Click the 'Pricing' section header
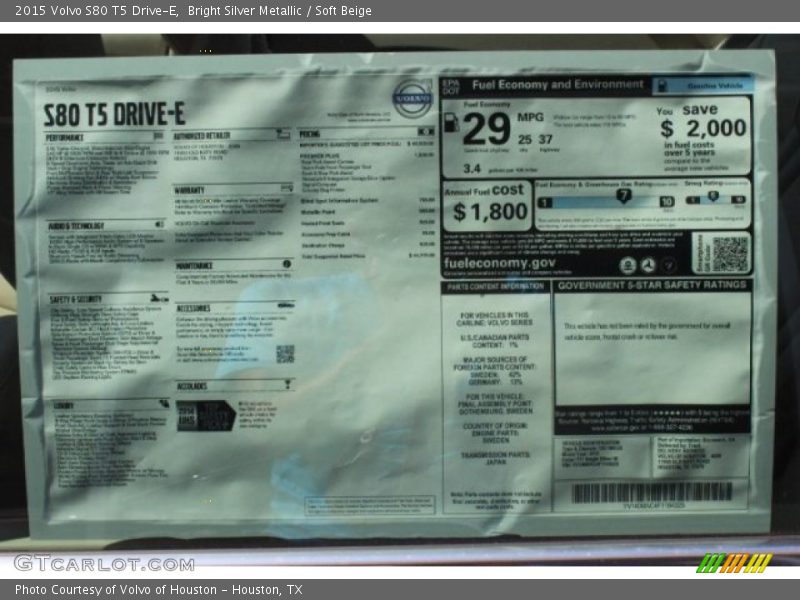Image resolution: width=800 pixels, height=600 pixels. [310, 134]
